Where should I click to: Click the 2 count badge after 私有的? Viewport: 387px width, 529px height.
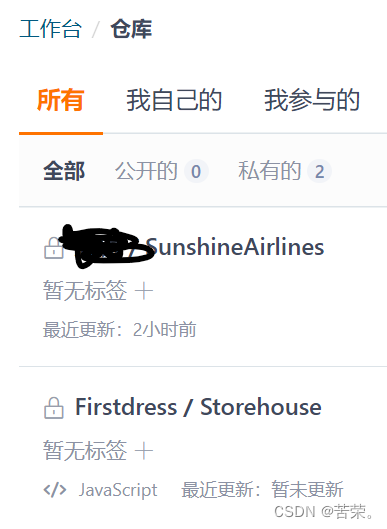(319, 171)
